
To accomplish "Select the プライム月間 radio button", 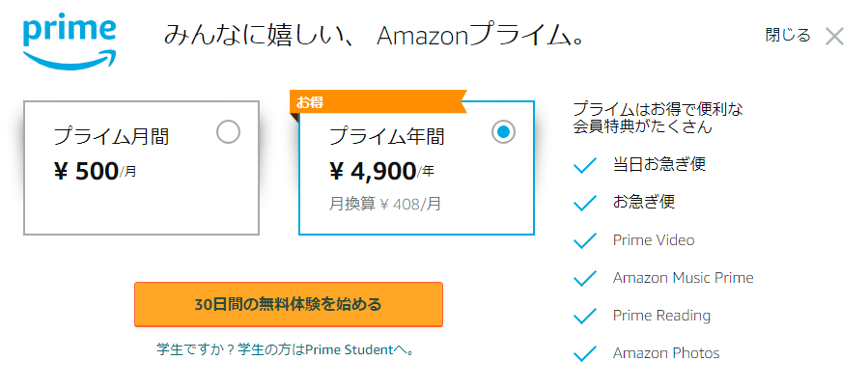I will click(x=228, y=133).
